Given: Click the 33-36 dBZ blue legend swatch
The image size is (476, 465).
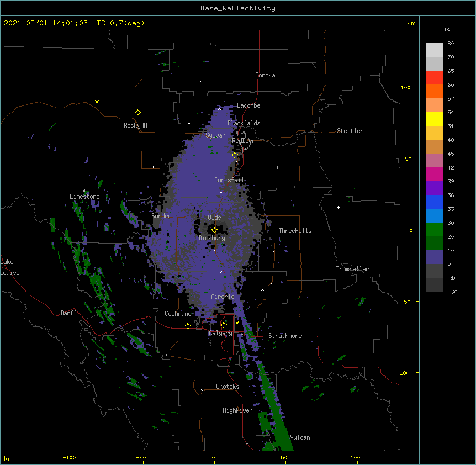Looking at the screenshot, I should tap(434, 202).
